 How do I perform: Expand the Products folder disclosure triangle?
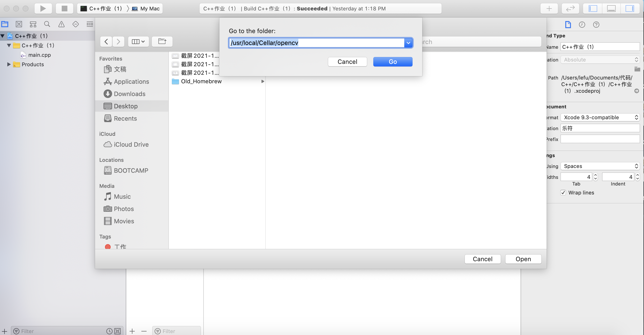coord(9,64)
